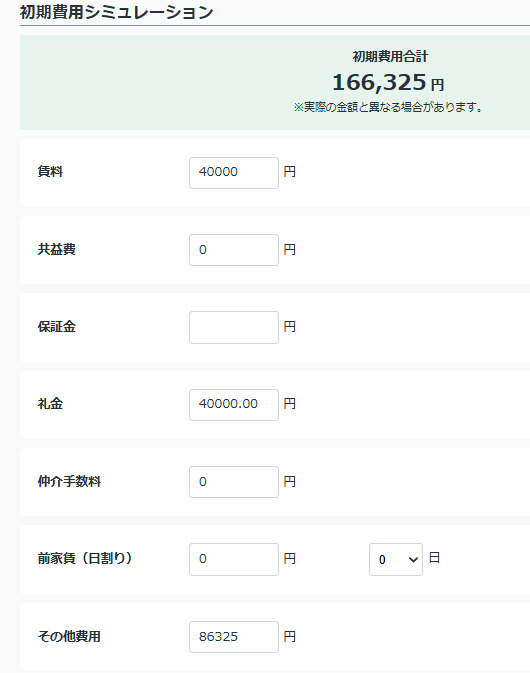Screen dimensions: 530x673
Task: Click the 日 unit label beside dropdown
Action: (x=434, y=558)
